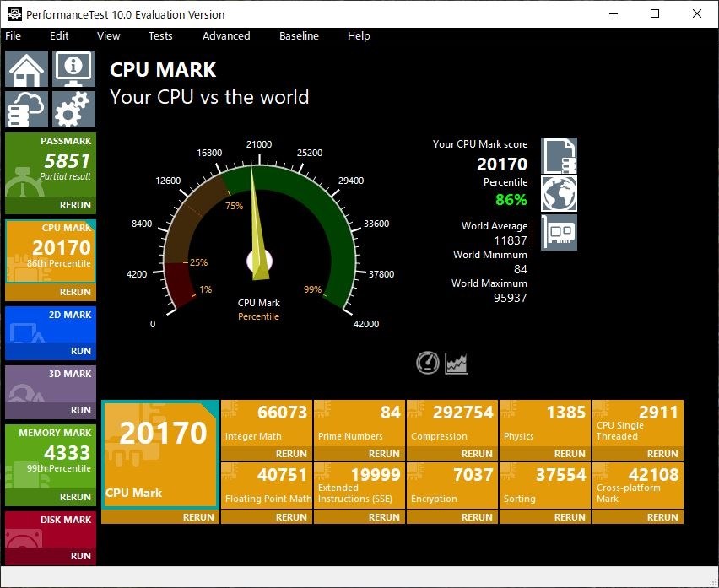Click the Prime Numbers 84 tile
Image resolution: width=719 pixels, height=588 pixels.
tap(359, 423)
